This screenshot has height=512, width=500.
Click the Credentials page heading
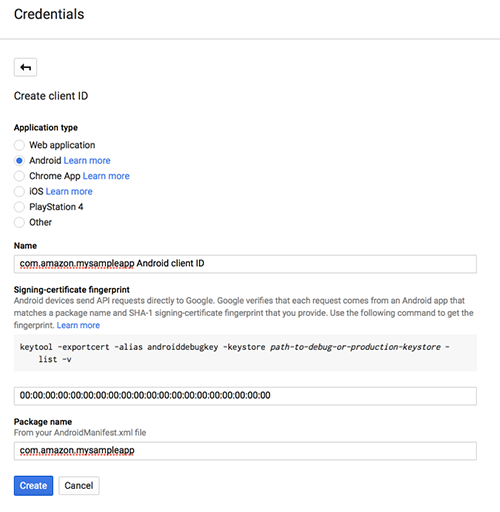[x=49, y=14]
